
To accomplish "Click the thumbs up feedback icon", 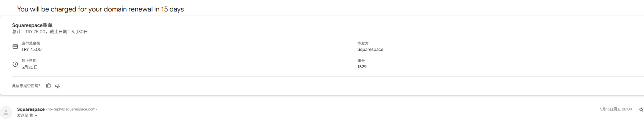I will 49,86.
